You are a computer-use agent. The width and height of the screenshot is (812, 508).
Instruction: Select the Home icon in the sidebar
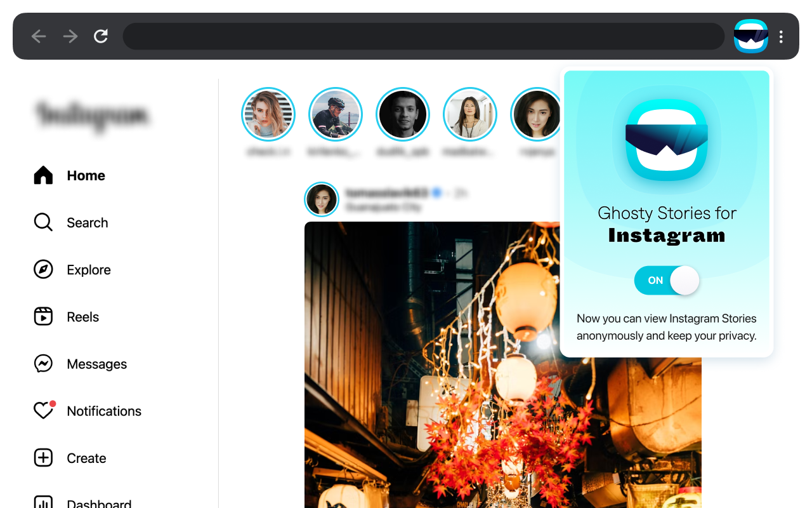click(x=43, y=175)
